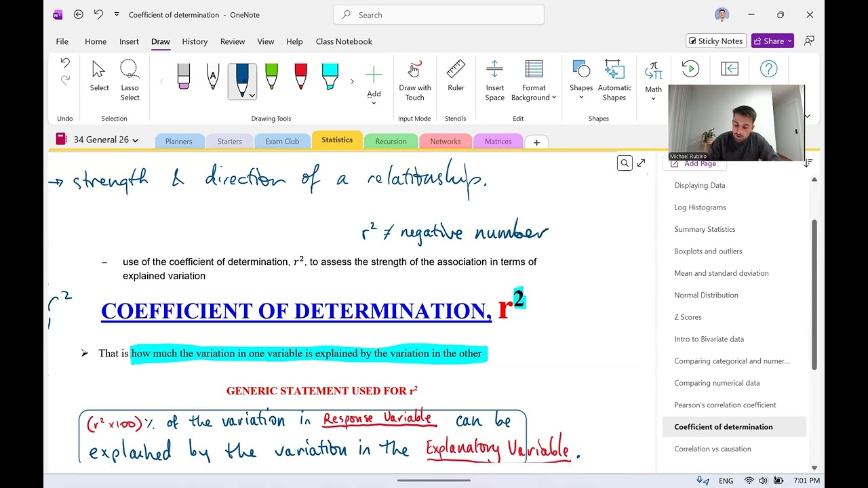This screenshot has height=488, width=868.
Task: Open the Exam Club section tab
Action: point(282,142)
